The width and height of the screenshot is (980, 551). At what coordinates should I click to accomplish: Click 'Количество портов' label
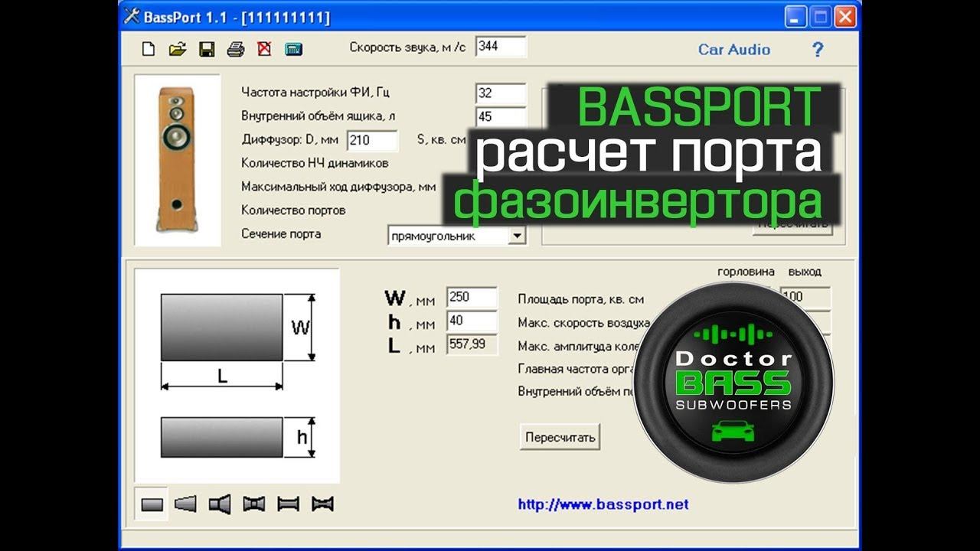coord(293,210)
